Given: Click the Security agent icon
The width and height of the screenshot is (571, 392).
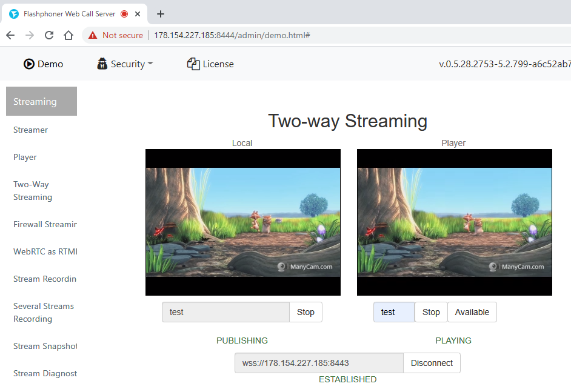Looking at the screenshot, I should [x=102, y=64].
